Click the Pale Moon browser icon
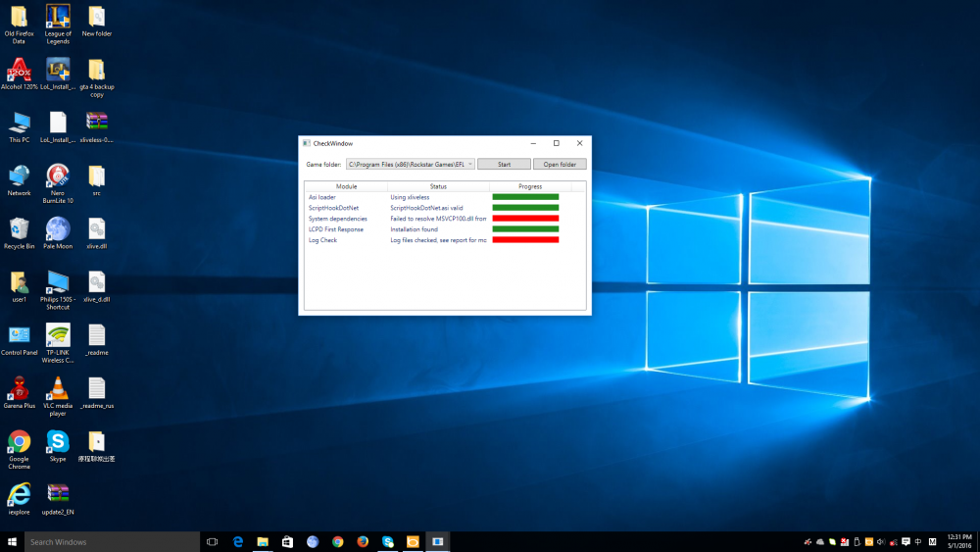 pyautogui.click(x=58, y=231)
